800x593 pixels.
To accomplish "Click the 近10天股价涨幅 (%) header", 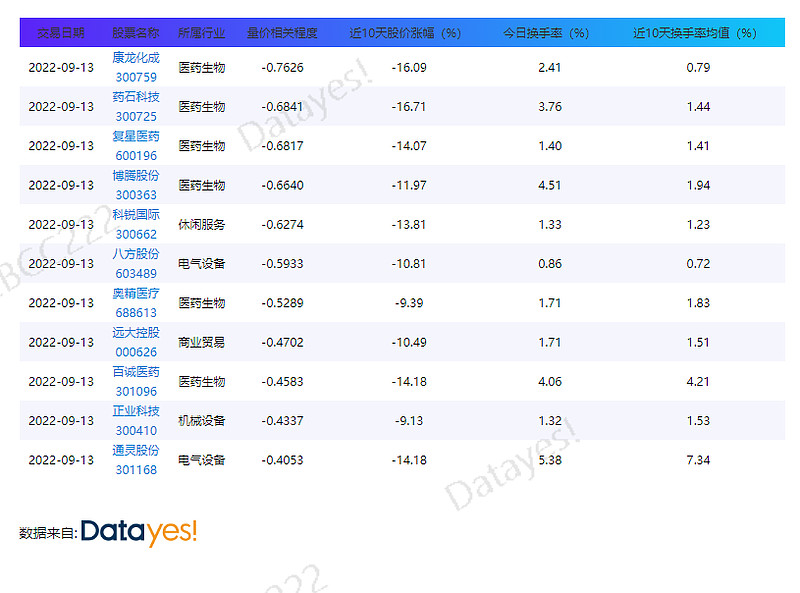I will click(x=405, y=33).
